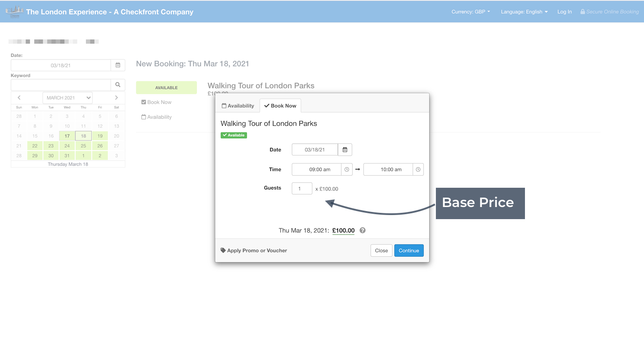
Task: Click Apply Promo or Voucher
Action: (x=254, y=250)
